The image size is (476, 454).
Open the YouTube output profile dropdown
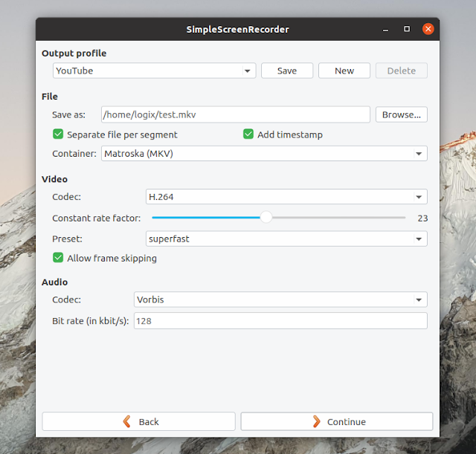[154, 71]
